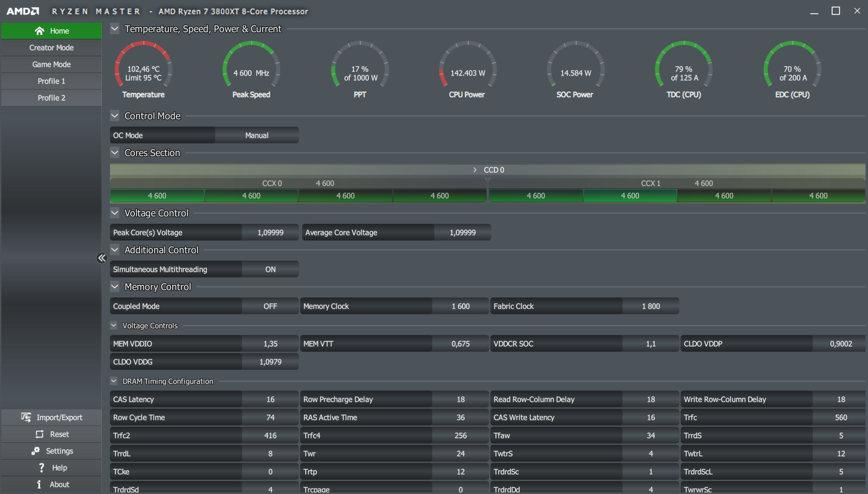868x494 pixels.
Task: Collapse sidebar with double-chevron icon
Action: [x=102, y=258]
